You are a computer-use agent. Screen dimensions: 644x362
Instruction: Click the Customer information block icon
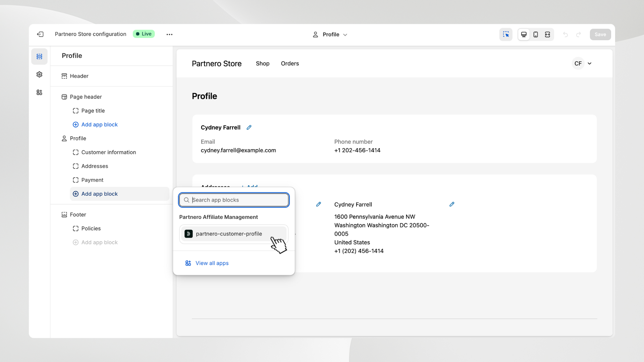coord(75,152)
